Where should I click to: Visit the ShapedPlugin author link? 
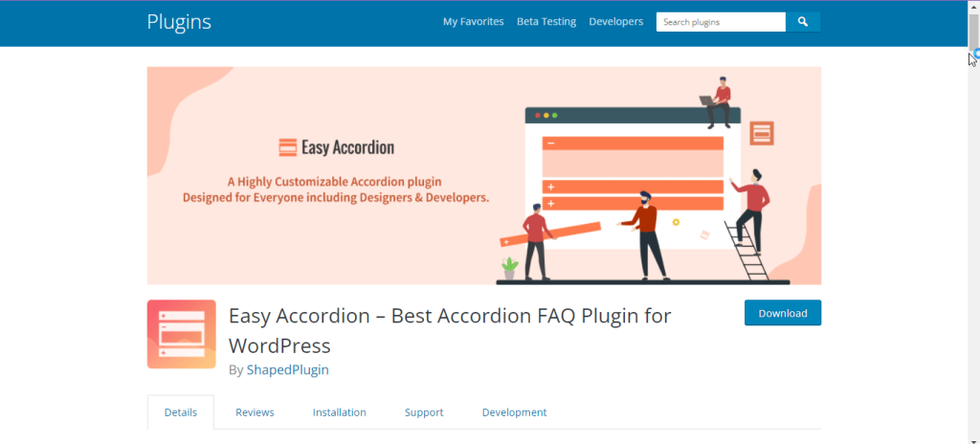(287, 369)
